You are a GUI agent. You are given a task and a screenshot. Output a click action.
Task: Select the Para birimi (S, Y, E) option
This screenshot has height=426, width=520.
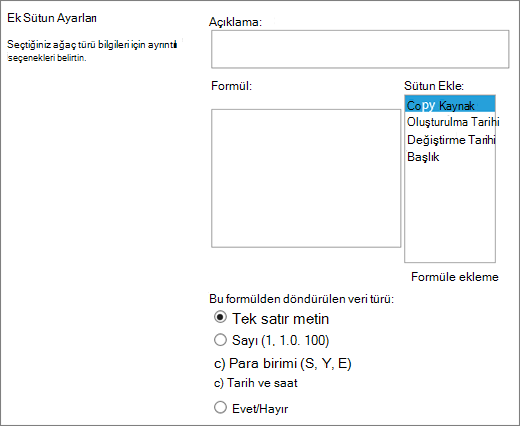click(x=283, y=363)
